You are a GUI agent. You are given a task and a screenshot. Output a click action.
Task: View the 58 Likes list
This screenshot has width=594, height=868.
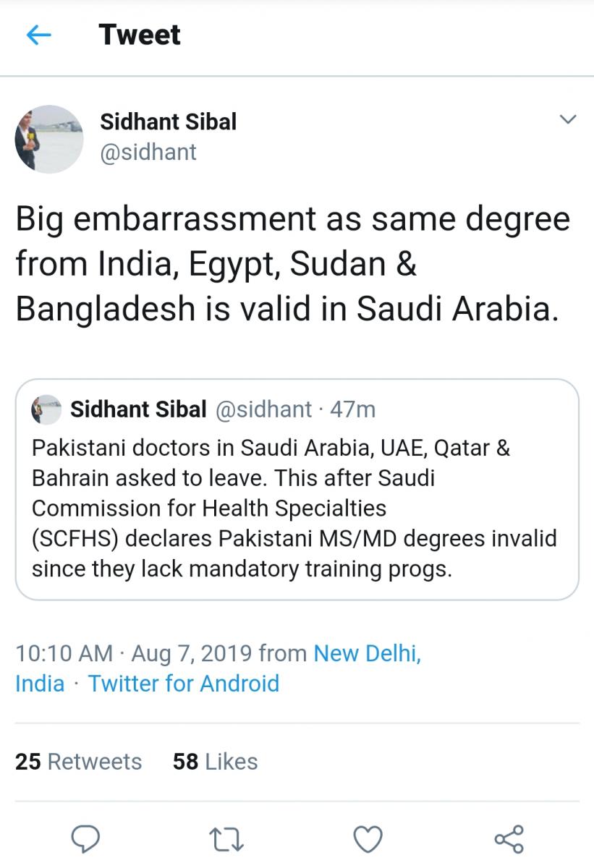click(x=215, y=762)
